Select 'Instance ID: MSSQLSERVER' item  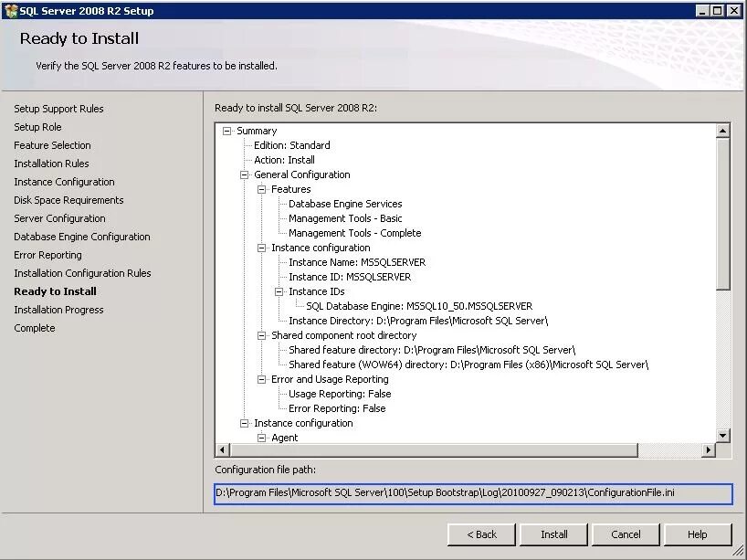[350, 277]
